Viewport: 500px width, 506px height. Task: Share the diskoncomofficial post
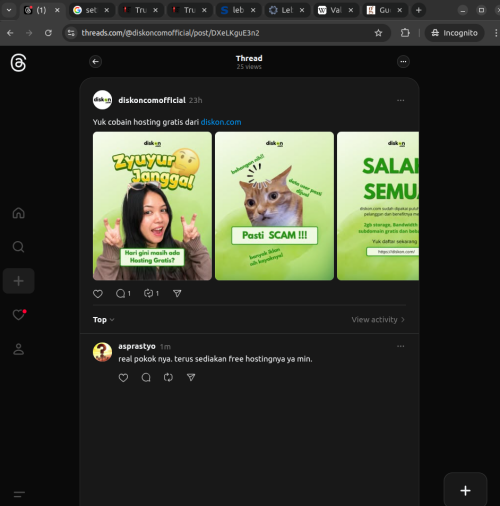click(x=177, y=294)
